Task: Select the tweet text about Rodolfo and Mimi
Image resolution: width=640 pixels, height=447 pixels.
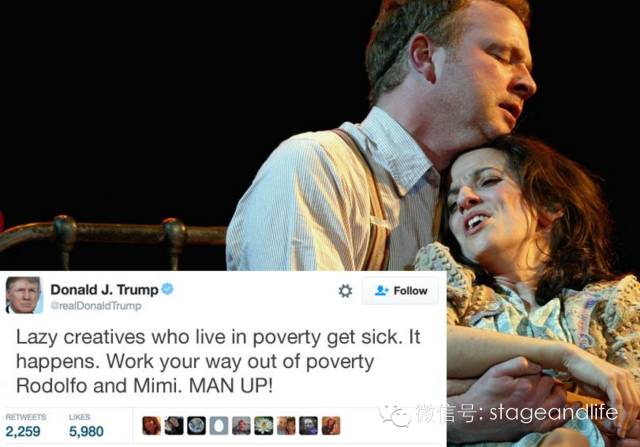Action: [218, 361]
